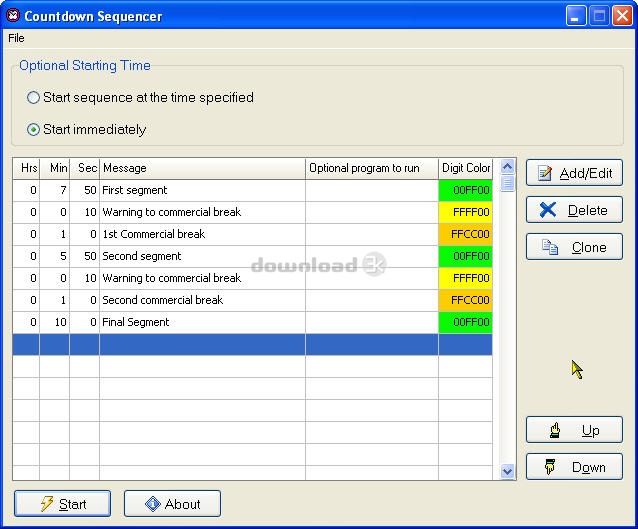638x529 pixels.
Task: Click the Sec value 50 of Second segment
Action: pos(85,256)
